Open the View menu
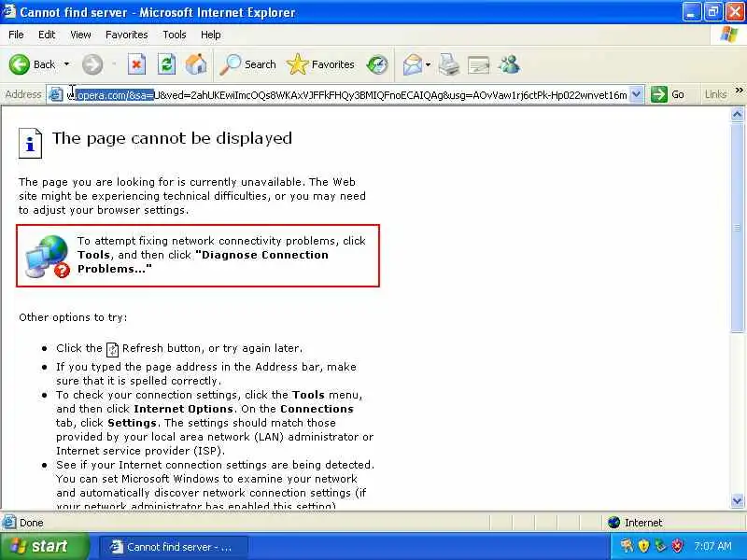The width and height of the screenshot is (747, 560). coord(80,35)
